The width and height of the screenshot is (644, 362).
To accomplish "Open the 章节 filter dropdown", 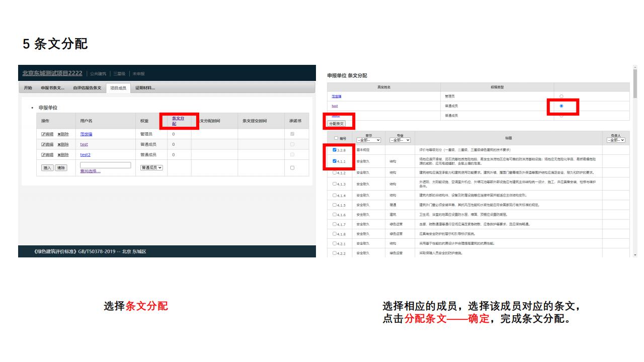I will 369,140.
